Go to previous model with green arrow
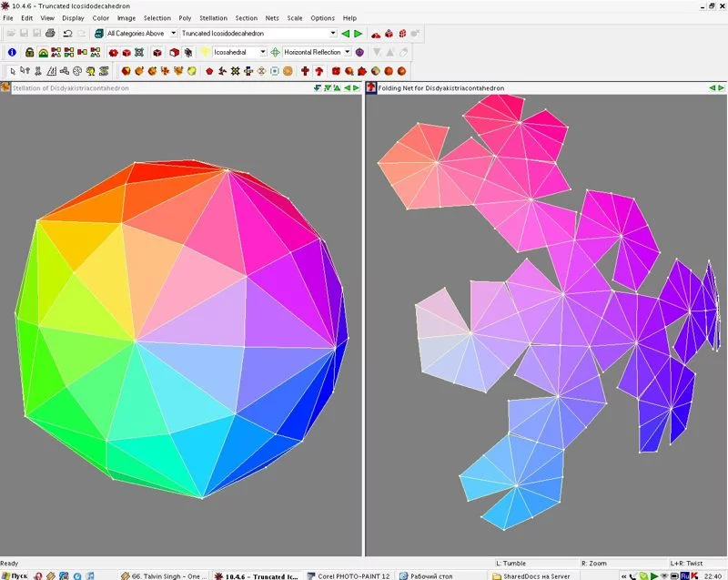 pyautogui.click(x=346, y=34)
